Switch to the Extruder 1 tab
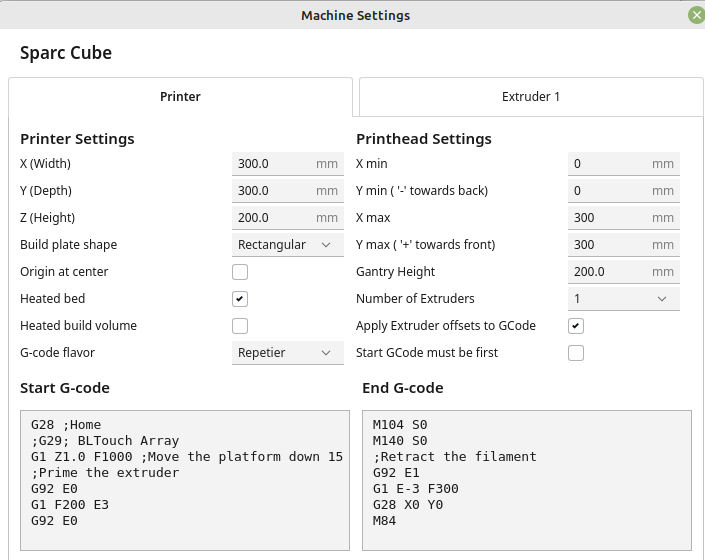The image size is (705, 560). (531, 97)
